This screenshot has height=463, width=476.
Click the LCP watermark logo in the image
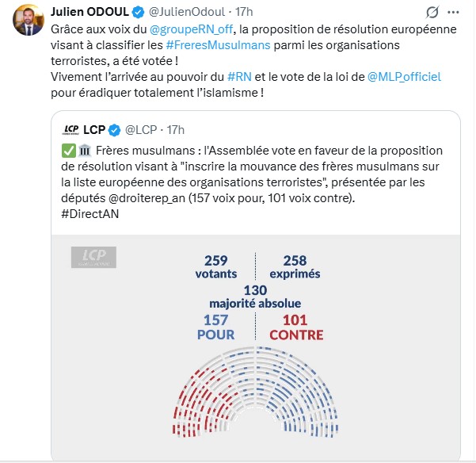(x=94, y=257)
